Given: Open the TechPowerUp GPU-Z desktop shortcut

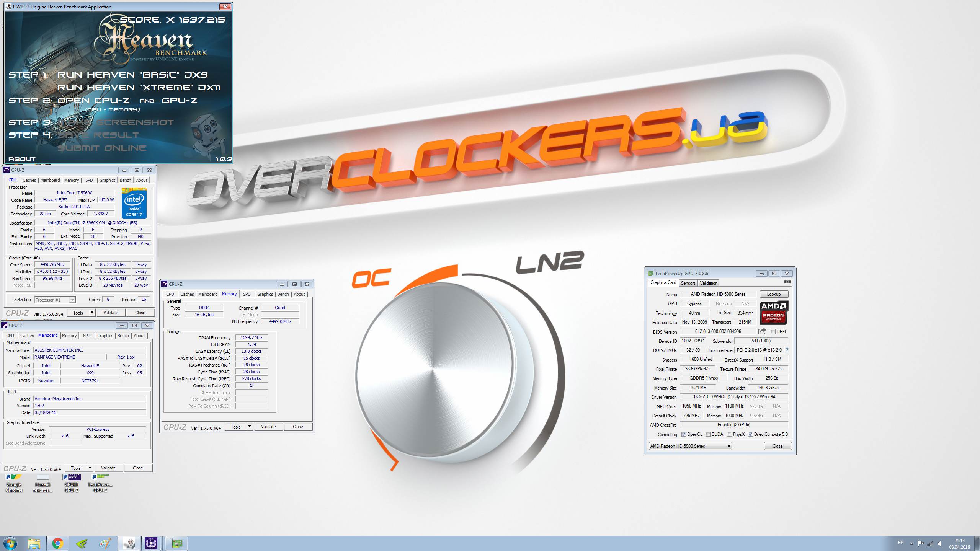Looking at the screenshot, I should click(x=100, y=483).
